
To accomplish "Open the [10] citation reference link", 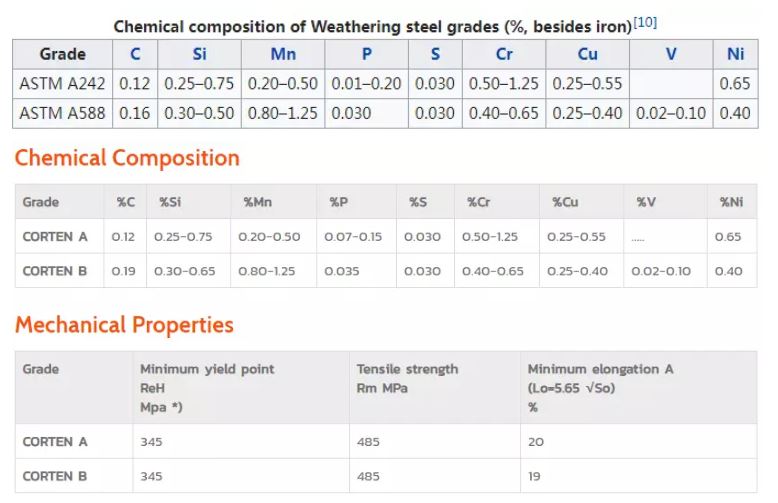I will 645,22.
